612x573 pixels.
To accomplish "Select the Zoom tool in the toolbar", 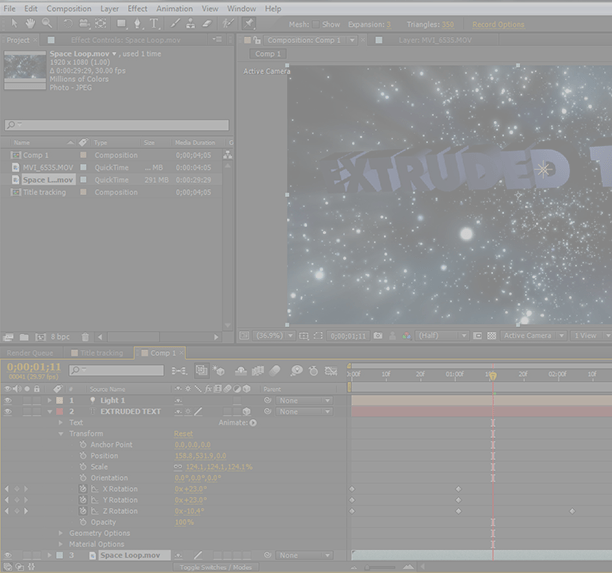I will pyautogui.click(x=46, y=23).
